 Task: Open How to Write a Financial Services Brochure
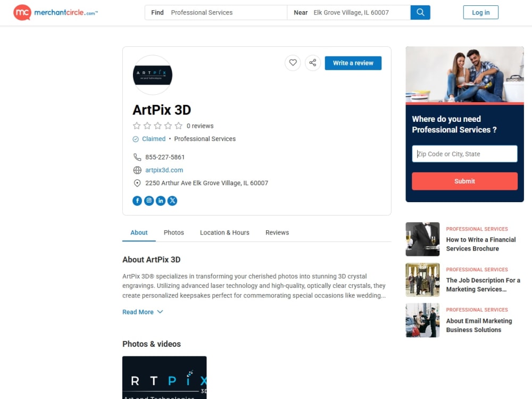click(481, 244)
